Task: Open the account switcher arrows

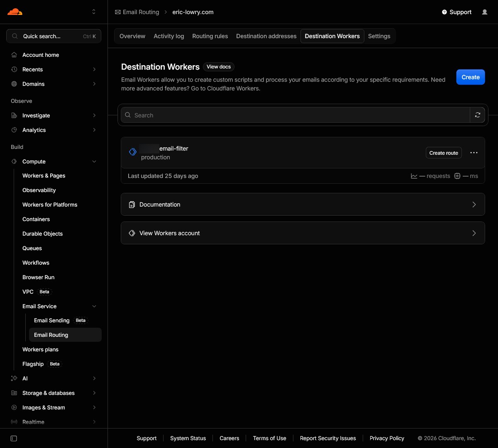Action: click(x=94, y=12)
